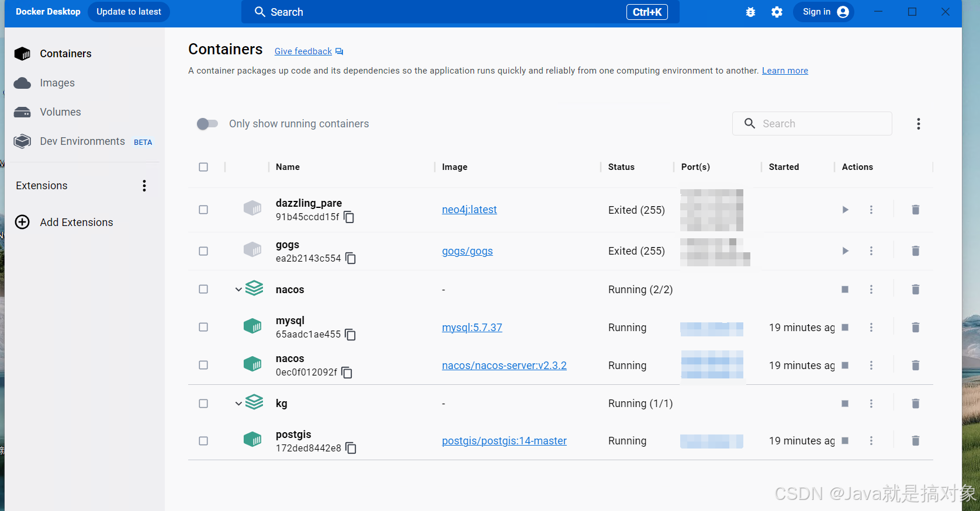Delete the mysql container
Viewport: 980px width, 511px height.
pos(916,328)
